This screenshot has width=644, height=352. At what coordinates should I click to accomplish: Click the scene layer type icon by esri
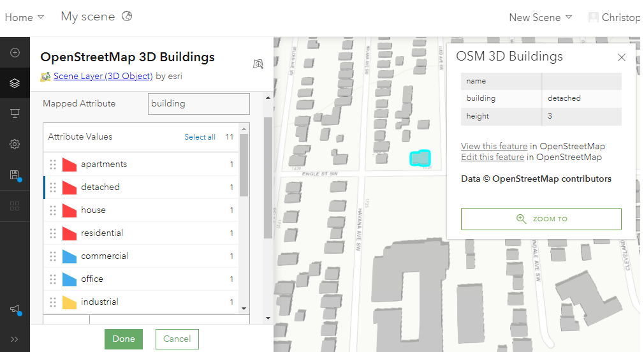point(45,77)
